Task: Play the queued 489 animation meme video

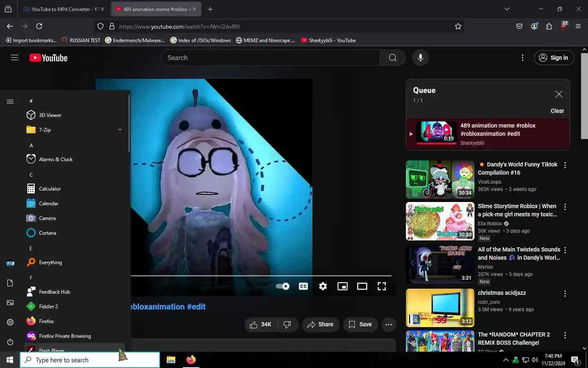Action: point(488,134)
